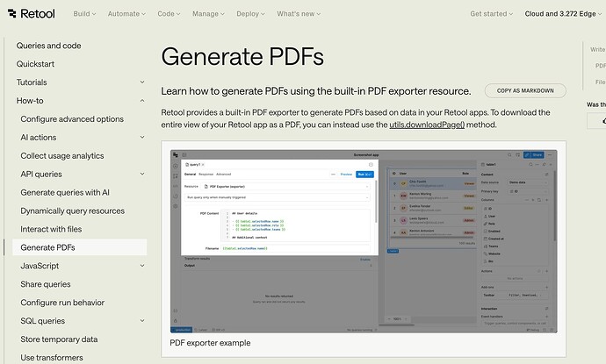Open Use transformers
Screen dimensions: 606x364
(52, 358)
